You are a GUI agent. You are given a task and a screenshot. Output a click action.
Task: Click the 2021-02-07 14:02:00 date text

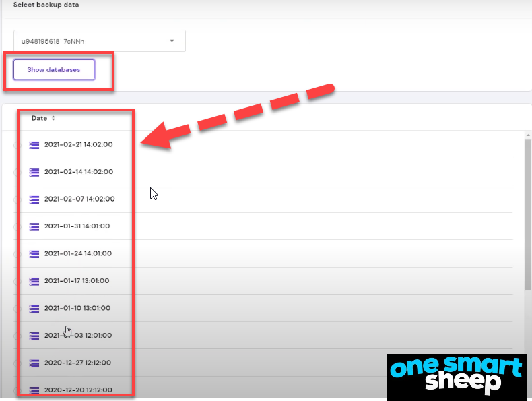[x=79, y=199]
